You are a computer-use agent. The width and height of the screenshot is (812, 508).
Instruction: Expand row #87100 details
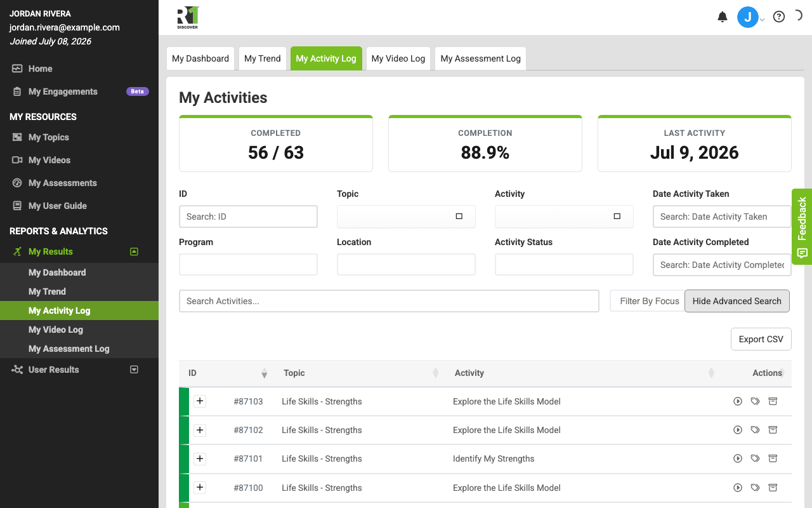pos(200,488)
